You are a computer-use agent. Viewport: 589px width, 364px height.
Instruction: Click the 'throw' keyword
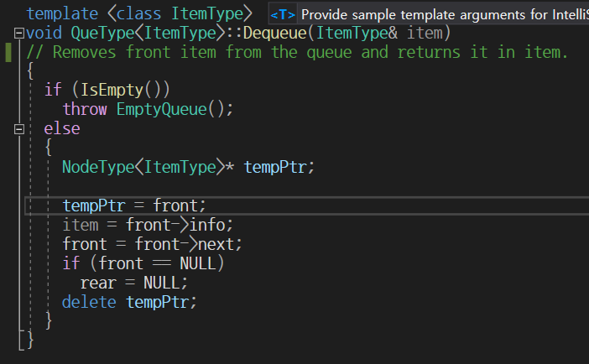(x=85, y=109)
